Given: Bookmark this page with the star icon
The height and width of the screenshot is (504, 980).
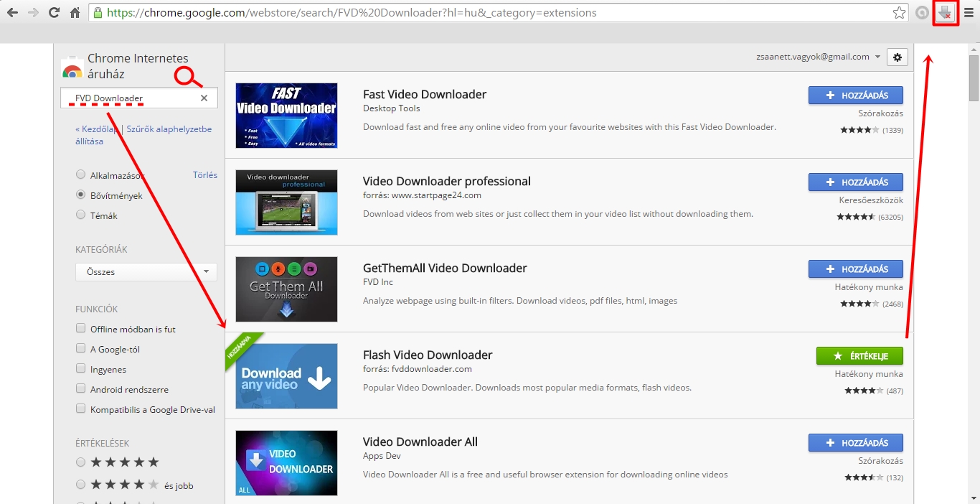Looking at the screenshot, I should [x=899, y=12].
